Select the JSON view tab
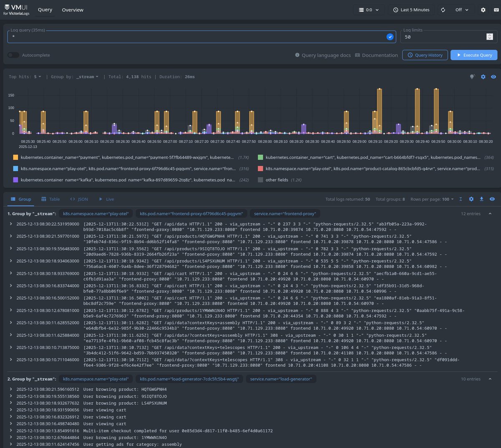501x448 pixels. coord(79,199)
